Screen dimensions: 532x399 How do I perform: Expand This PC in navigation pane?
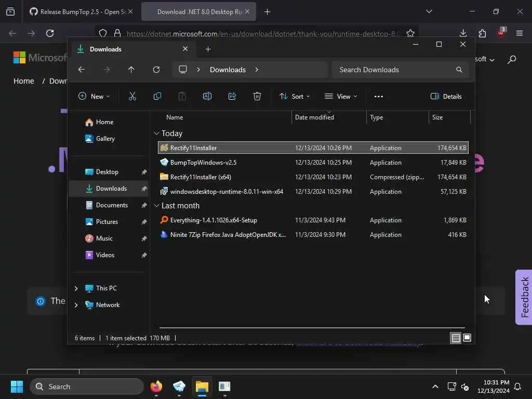tap(76, 288)
